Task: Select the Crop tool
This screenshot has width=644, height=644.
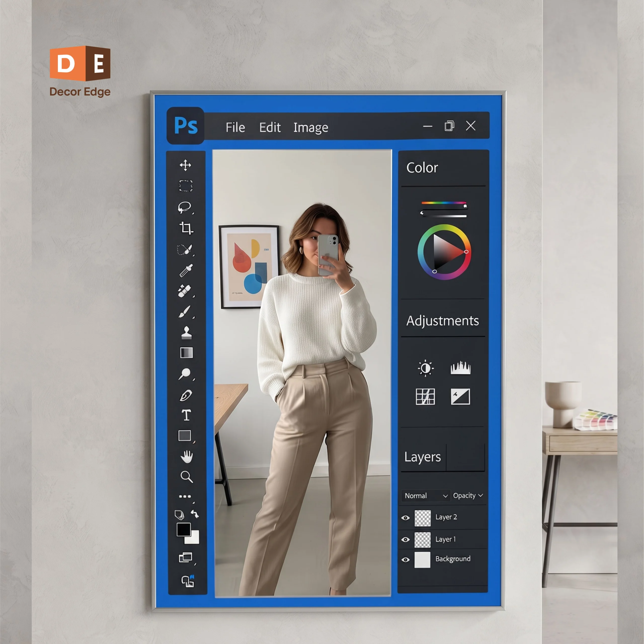Action: click(186, 228)
